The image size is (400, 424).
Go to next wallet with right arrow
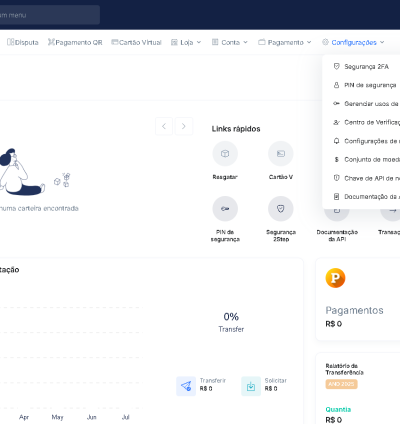[184, 126]
